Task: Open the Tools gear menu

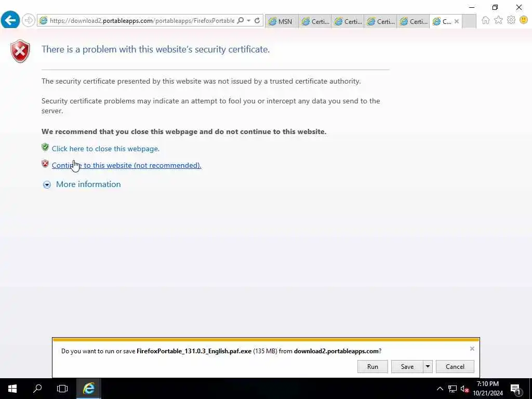Action: (511, 20)
